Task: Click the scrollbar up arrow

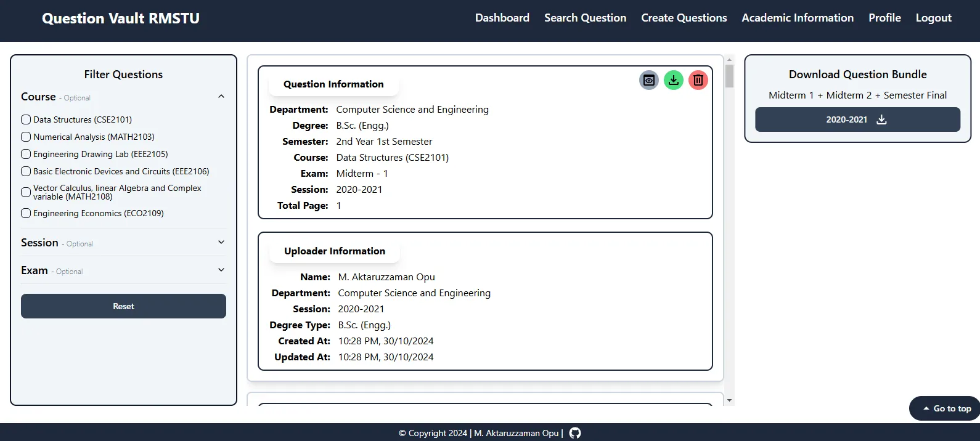Action: click(x=729, y=60)
